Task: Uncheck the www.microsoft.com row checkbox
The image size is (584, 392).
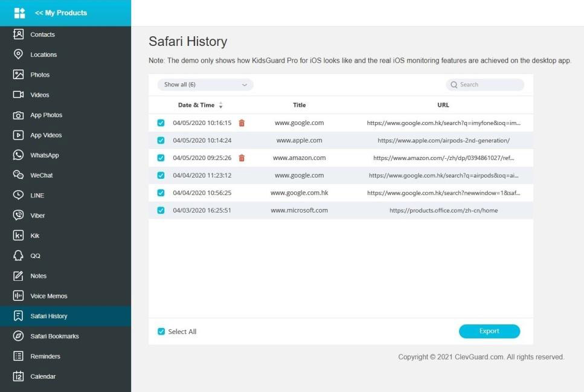Action: click(x=161, y=211)
